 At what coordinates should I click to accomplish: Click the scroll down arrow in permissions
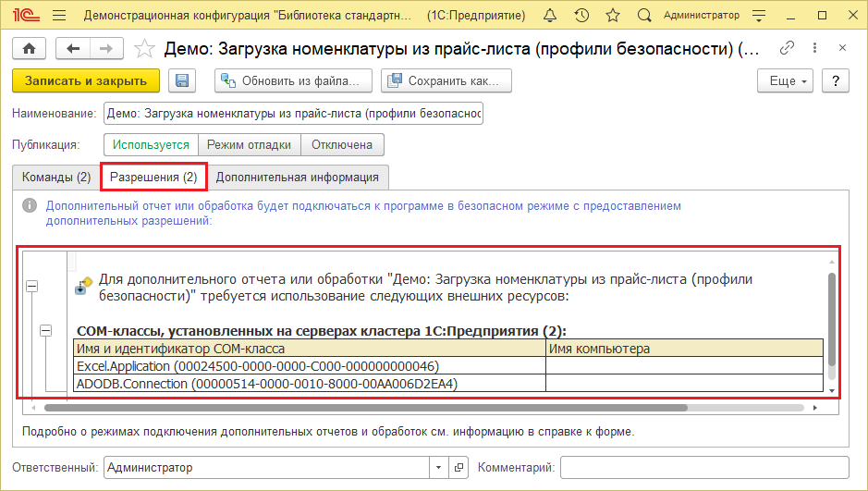(831, 390)
